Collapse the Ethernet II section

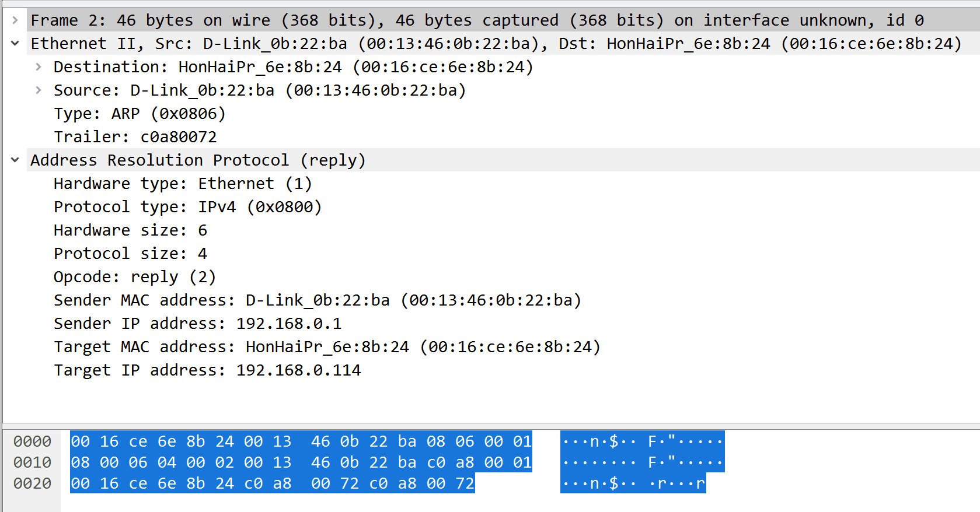(x=15, y=44)
